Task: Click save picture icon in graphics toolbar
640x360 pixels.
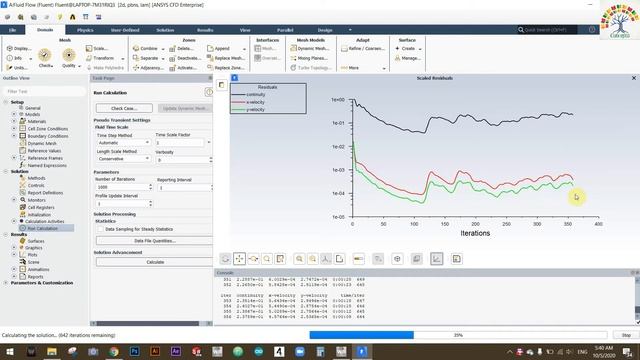Action: coord(457,259)
